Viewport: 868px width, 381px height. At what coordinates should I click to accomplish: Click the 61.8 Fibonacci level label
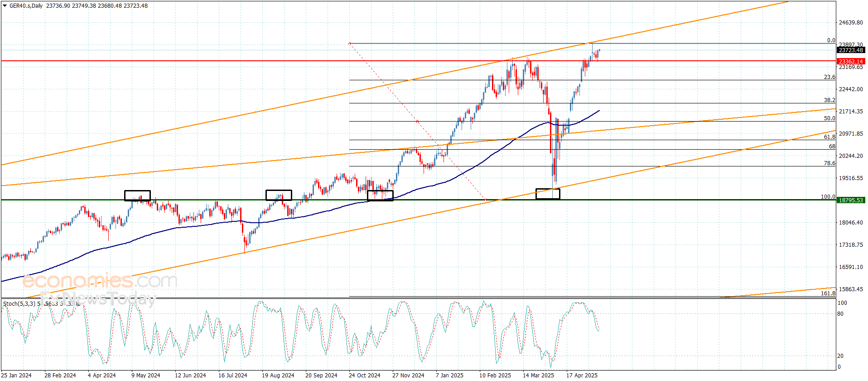pos(829,137)
